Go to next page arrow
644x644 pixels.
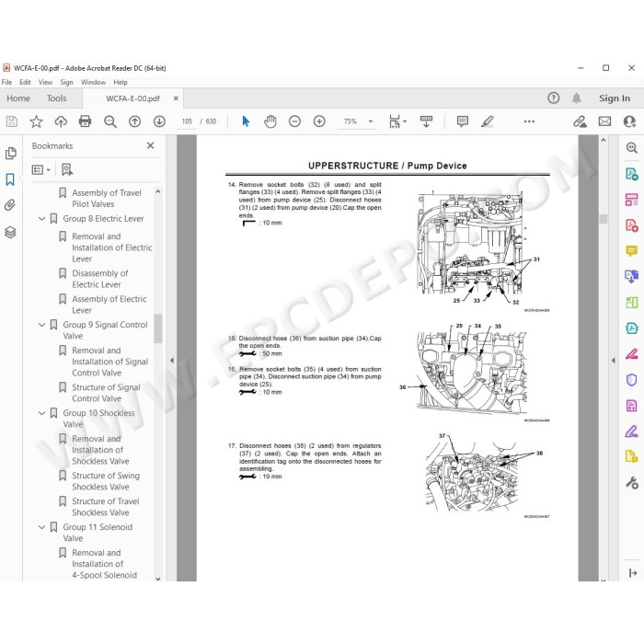[x=159, y=121]
